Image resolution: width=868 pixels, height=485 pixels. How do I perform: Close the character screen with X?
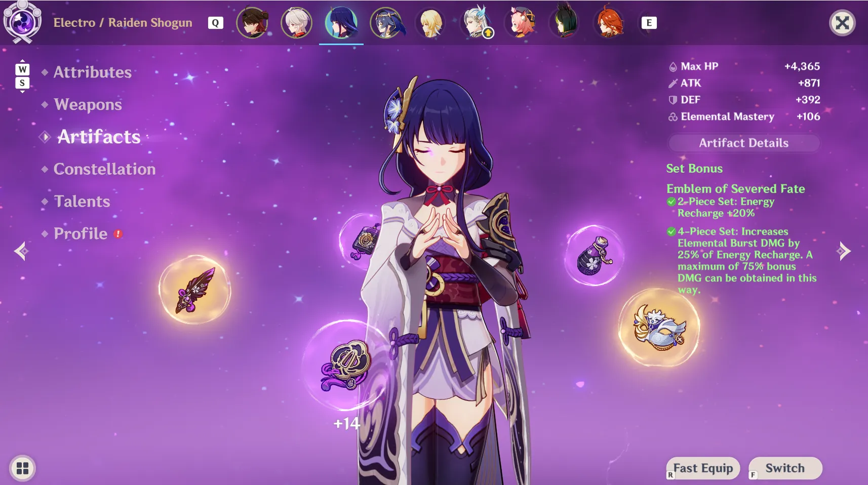[x=842, y=23]
